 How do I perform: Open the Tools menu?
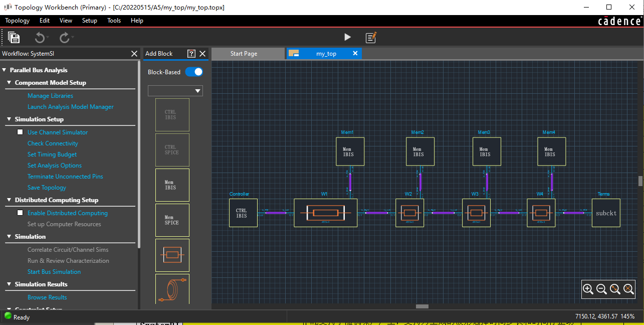click(x=114, y=21)
